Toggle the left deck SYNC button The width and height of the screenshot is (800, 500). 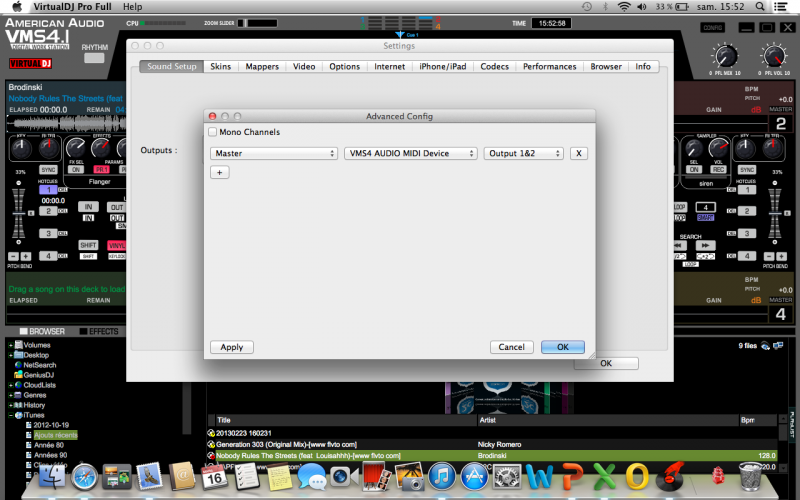(x=48, y=169)
